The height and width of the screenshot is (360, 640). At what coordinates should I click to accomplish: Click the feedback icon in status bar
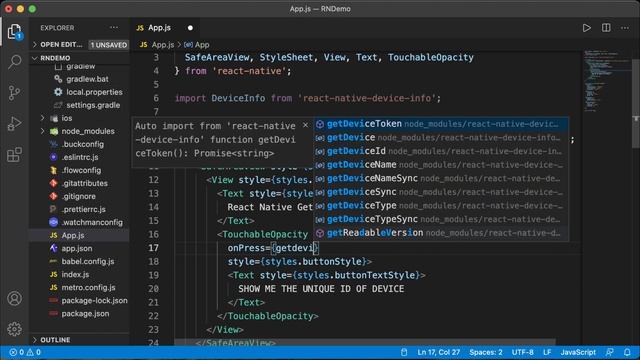click(609, 352)
